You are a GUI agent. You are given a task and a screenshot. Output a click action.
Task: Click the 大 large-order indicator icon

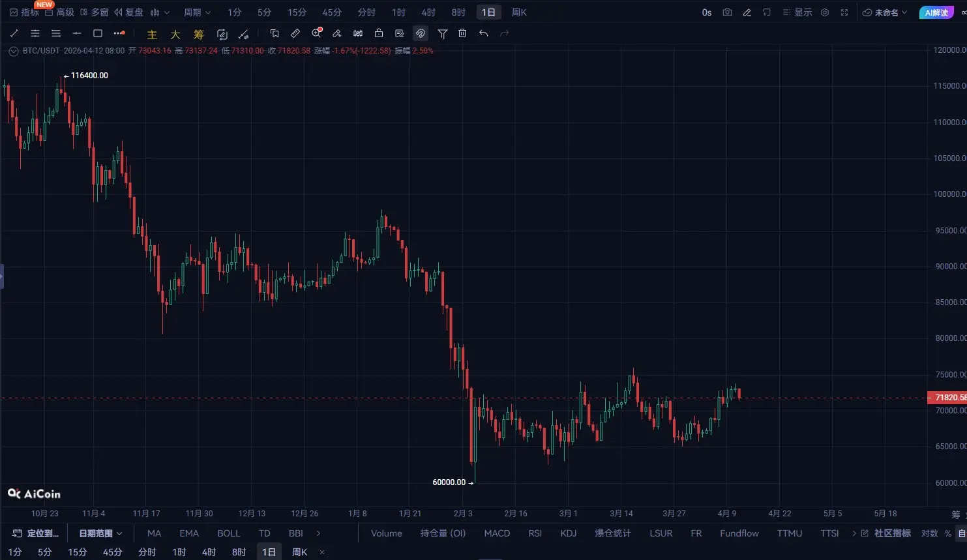pyautogui.click(x=175, y=35)
